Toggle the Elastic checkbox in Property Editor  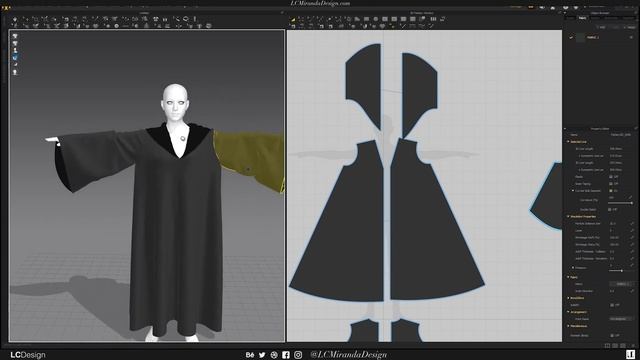611,177
